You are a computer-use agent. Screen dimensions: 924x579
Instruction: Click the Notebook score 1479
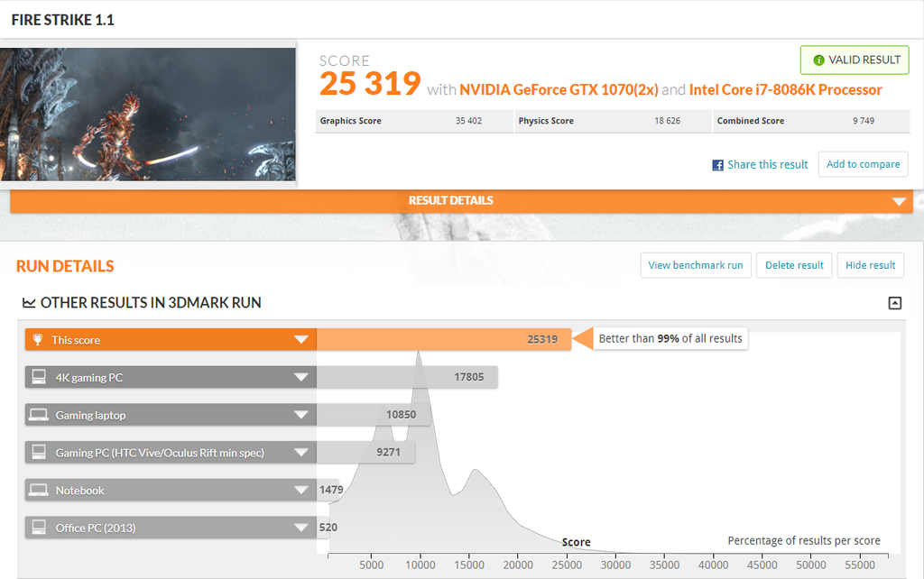[x=331, y=490]
